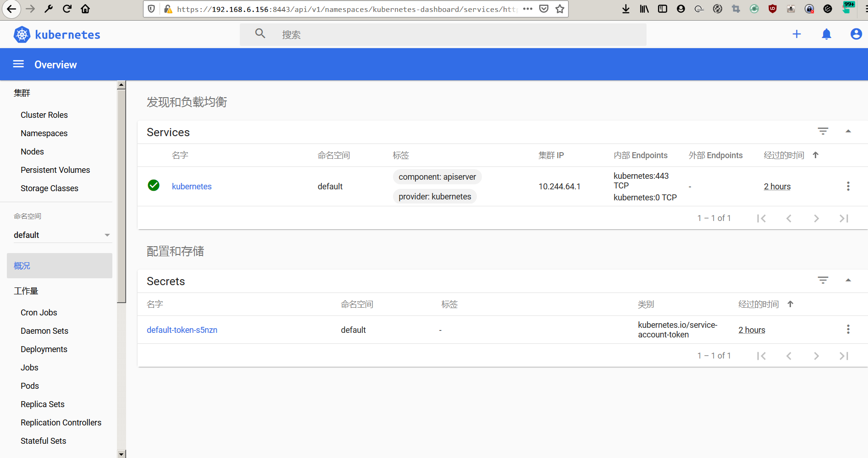Open the browser home page
The height and width of the screenshot is (458, 868).
pos(85,9)
